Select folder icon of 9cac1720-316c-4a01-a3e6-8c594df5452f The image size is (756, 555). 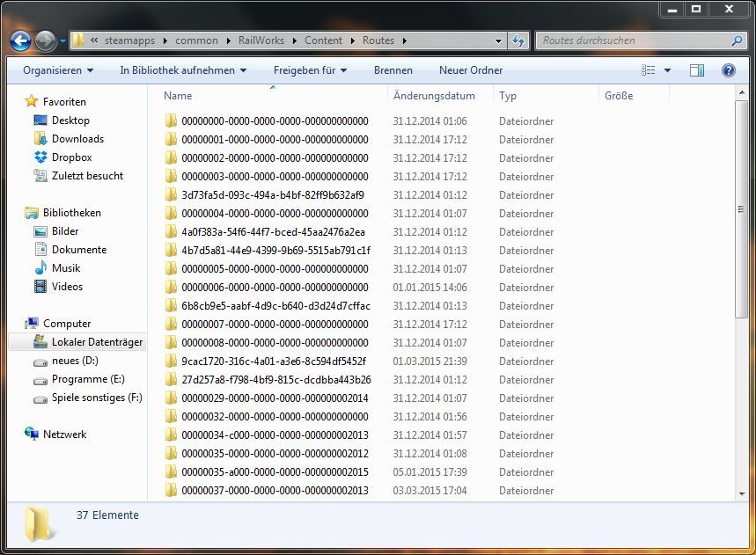point(171,361)
